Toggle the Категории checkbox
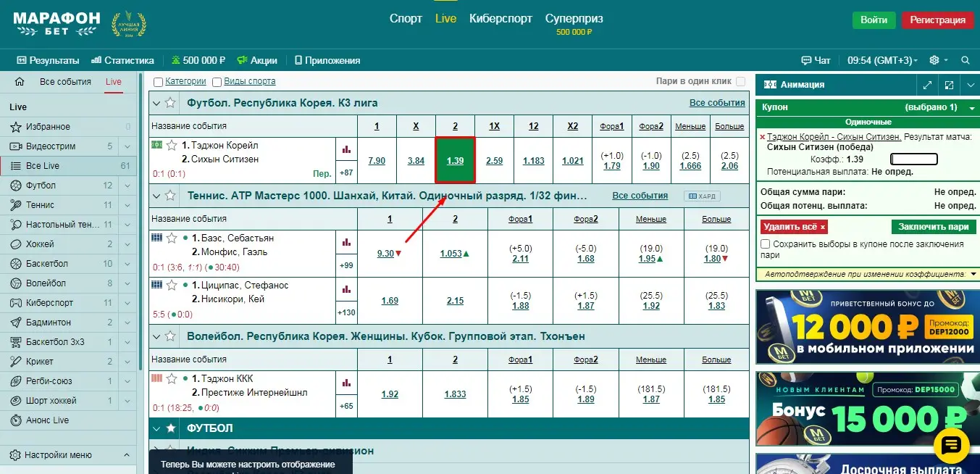Screen dimensions: 980x474 (159, 82)
